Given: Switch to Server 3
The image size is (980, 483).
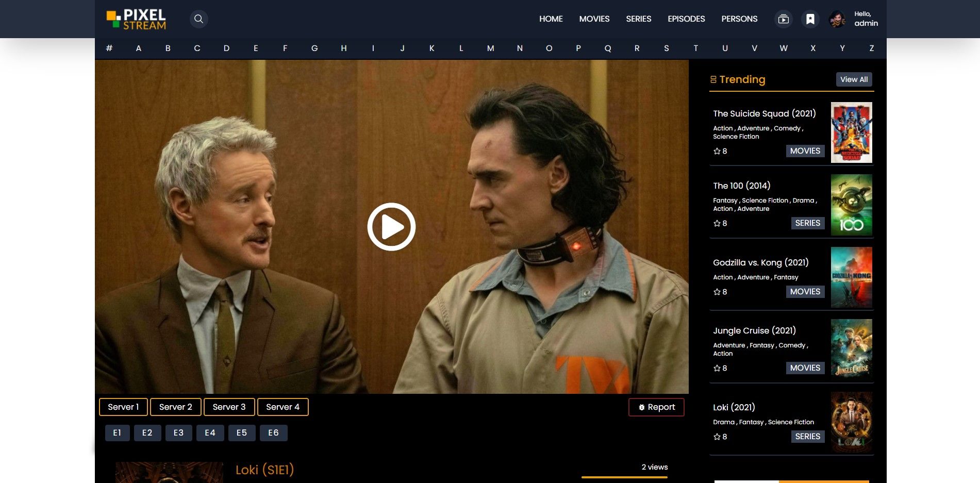Looking at the screenshot, I should coord(229,407).
